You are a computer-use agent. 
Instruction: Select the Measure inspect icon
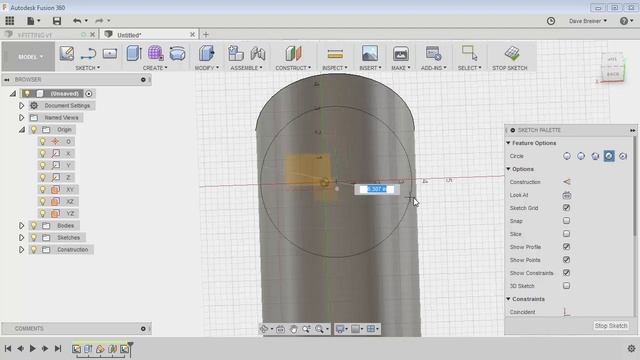click(x=335, y=53)
